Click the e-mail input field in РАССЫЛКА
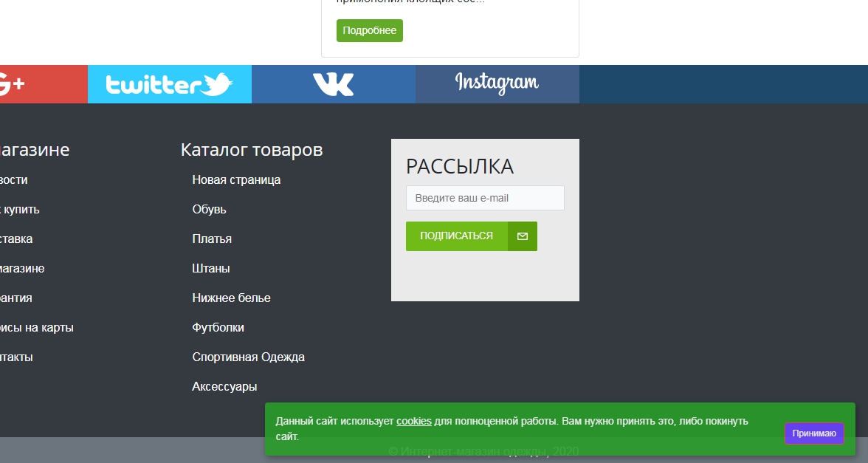Viewport: 868px width, 463px height. point(484,197)
